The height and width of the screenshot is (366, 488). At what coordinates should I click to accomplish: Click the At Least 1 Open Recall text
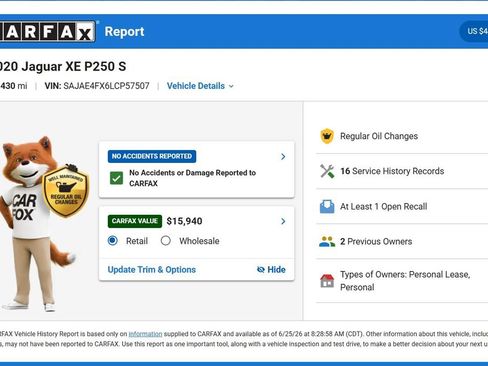[384, 207]
